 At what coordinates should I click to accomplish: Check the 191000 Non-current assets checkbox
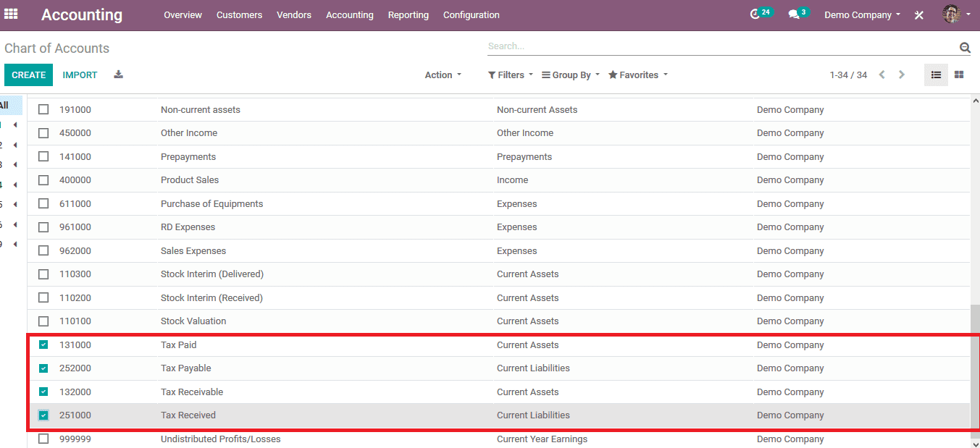coord(43,109)
